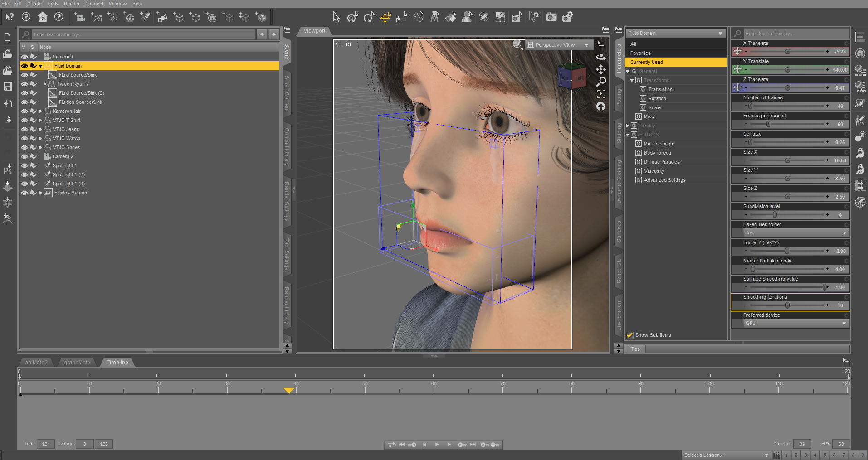Click the Save file icon in left sidebar
868x460 pixels.
(8, 87)
